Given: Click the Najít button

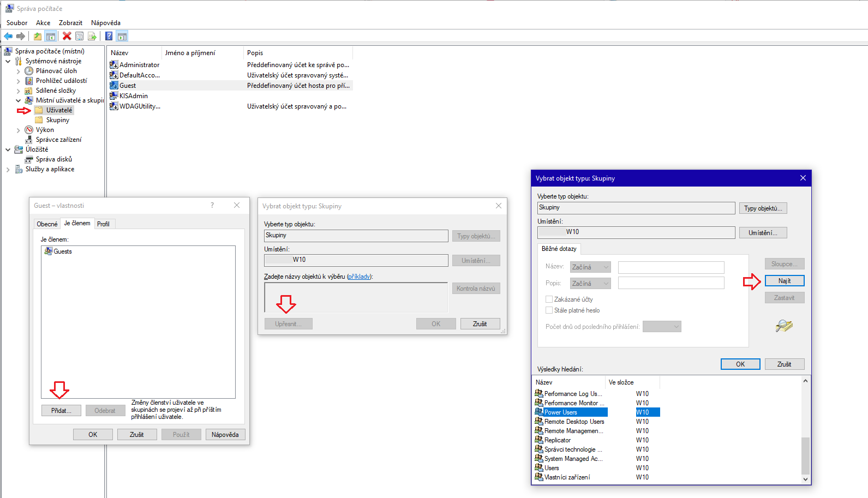Looking at the screenshot, I should (x=784, y=281).
